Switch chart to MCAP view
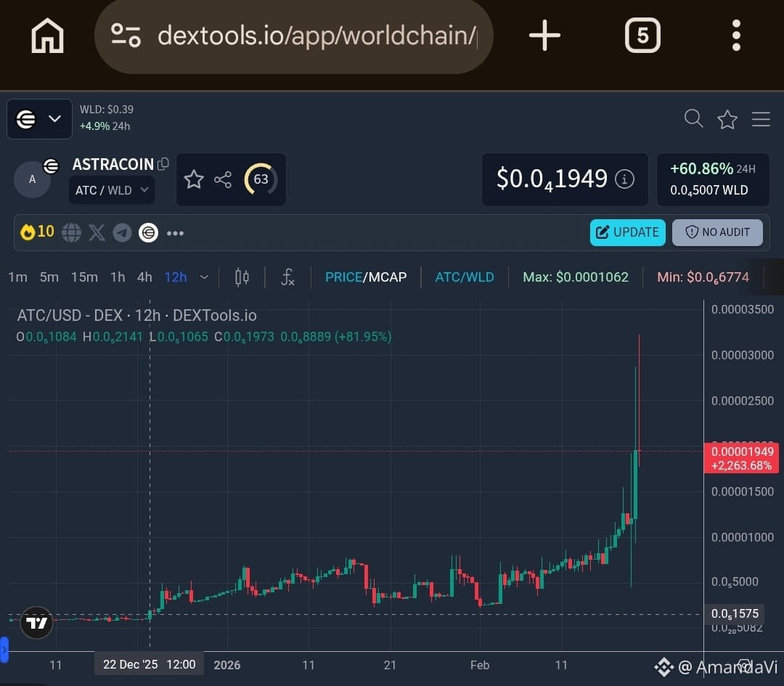The height and width of the screenshot is (686, 784). pyautogui.click(x=388, y=277)
